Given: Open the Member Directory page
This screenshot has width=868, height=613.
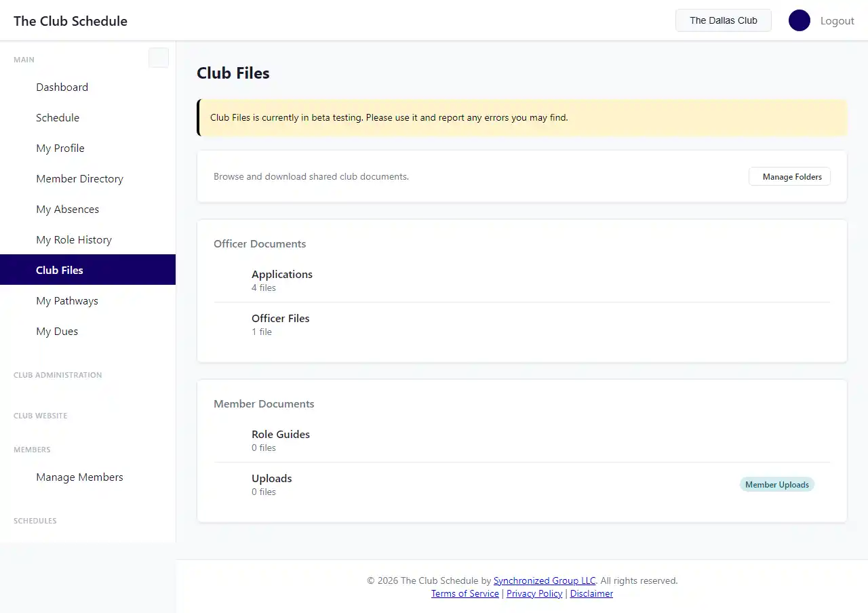Looking at the screenshot, I should (79, 178).
